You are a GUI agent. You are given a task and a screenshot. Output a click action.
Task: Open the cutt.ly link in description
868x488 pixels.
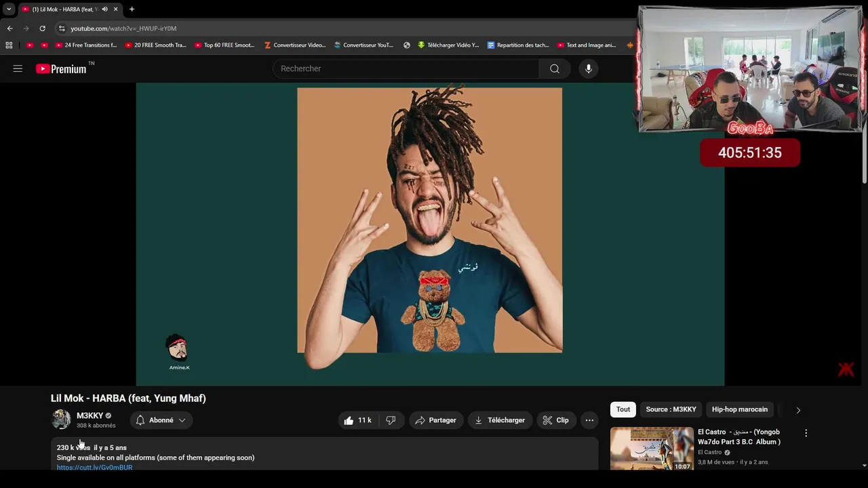click(x=94, y=468)
